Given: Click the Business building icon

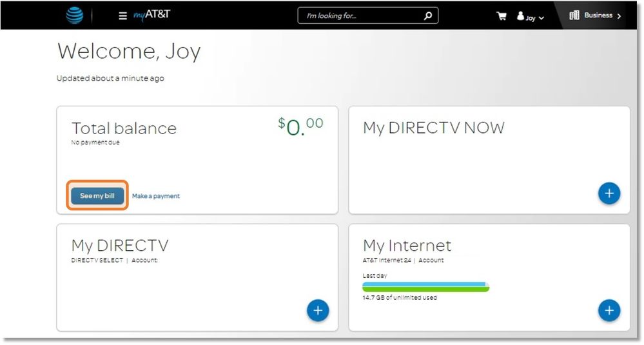Looking at the screenshot, I should 574,15.
